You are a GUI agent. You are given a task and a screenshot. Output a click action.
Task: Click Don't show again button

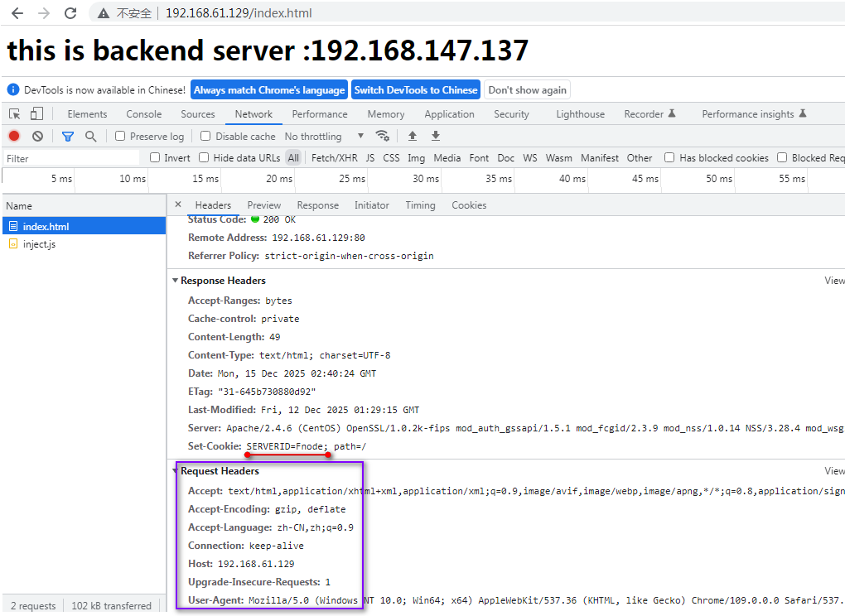coord(527,90)
